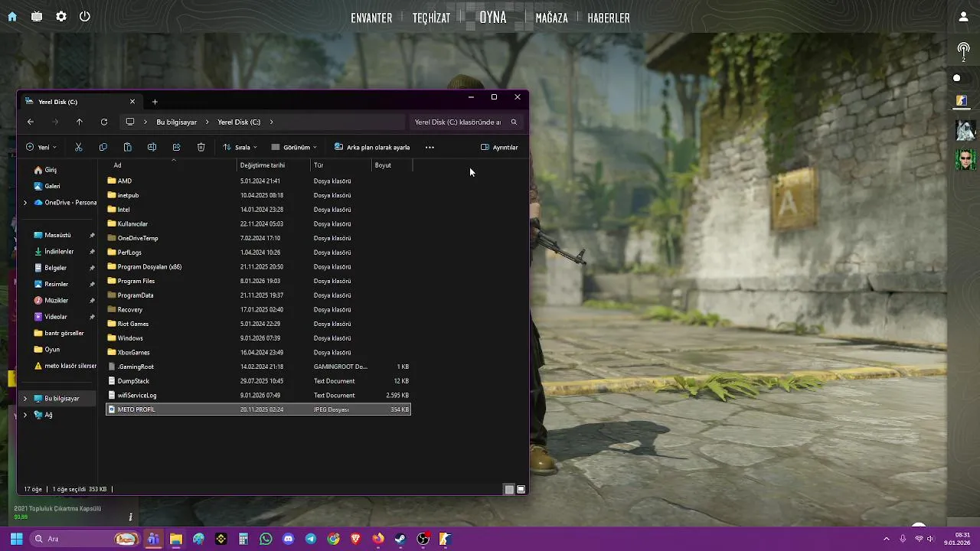This screenshot has width=980, height=551.
Task: Open the game home icon
Action: [12, 17]
